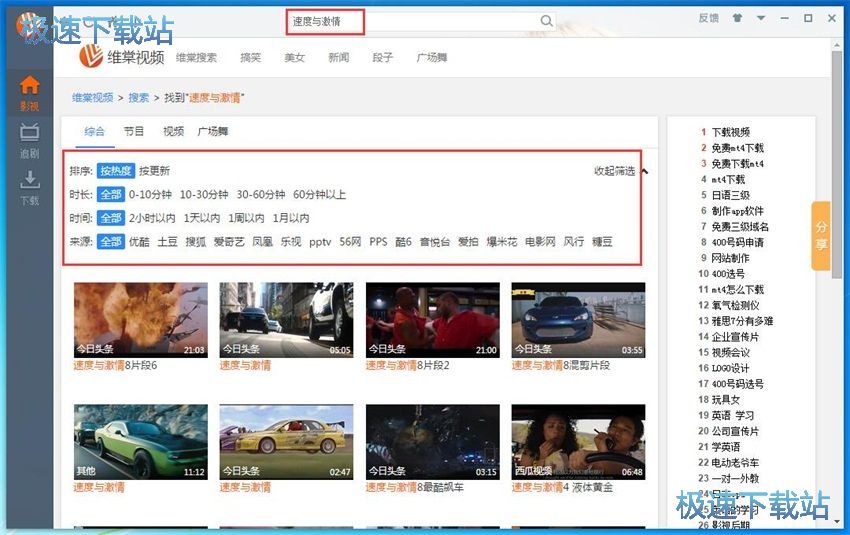Filter duration to 0-10分钟
This screenshot has height=535, width=850.
click(150, 195)
